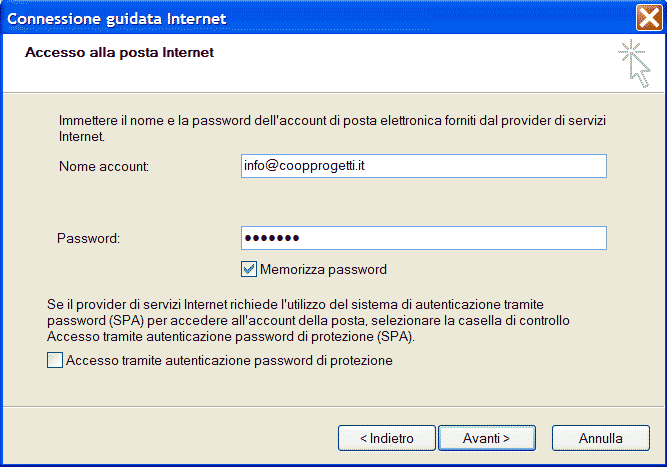The width and height of the screenshot is (667, 467).
Task: Click the Immettere il nome instruction text
Action: 332,128
